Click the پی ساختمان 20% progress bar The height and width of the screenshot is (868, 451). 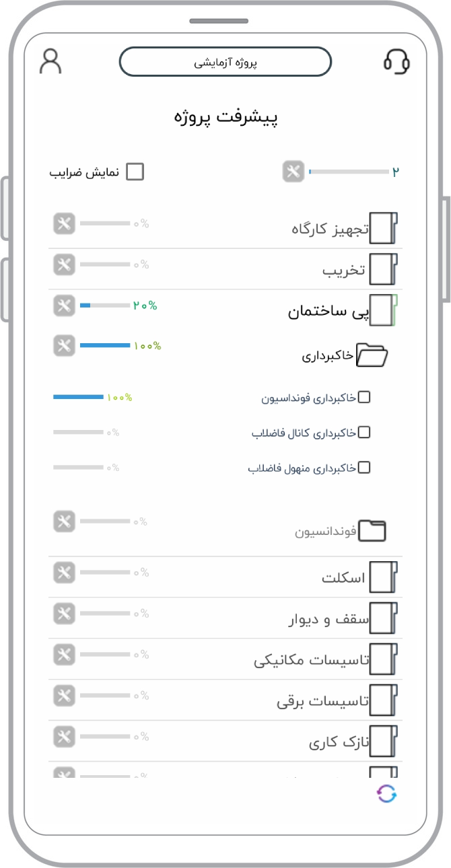[x=105, y=306]
